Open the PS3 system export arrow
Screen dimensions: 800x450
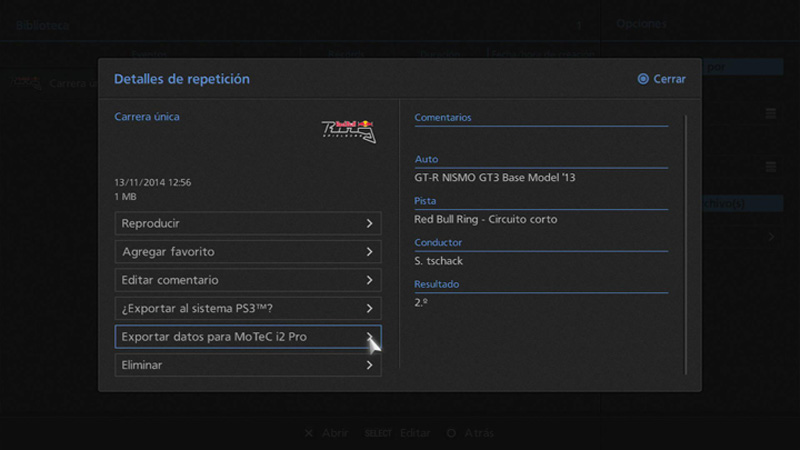coord(369,309)
